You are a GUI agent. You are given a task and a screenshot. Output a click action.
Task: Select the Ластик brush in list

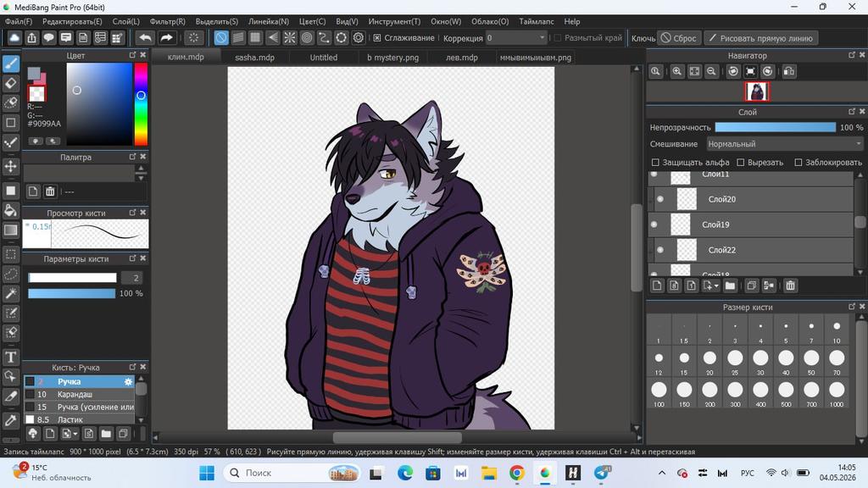[x=79, y=420]
